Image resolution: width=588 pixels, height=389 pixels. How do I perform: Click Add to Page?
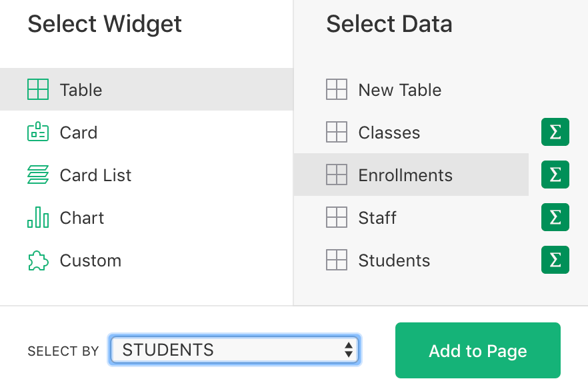[x=477, y=350]
